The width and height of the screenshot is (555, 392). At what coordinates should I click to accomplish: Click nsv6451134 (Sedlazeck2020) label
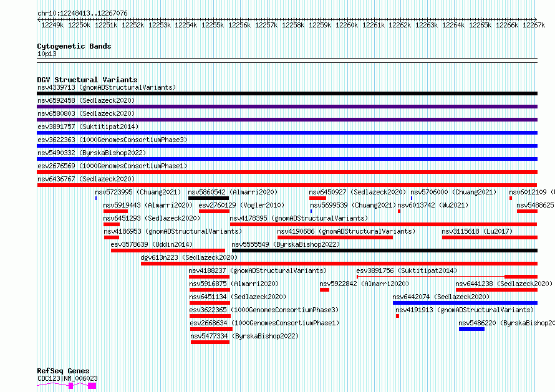(238, 297)
